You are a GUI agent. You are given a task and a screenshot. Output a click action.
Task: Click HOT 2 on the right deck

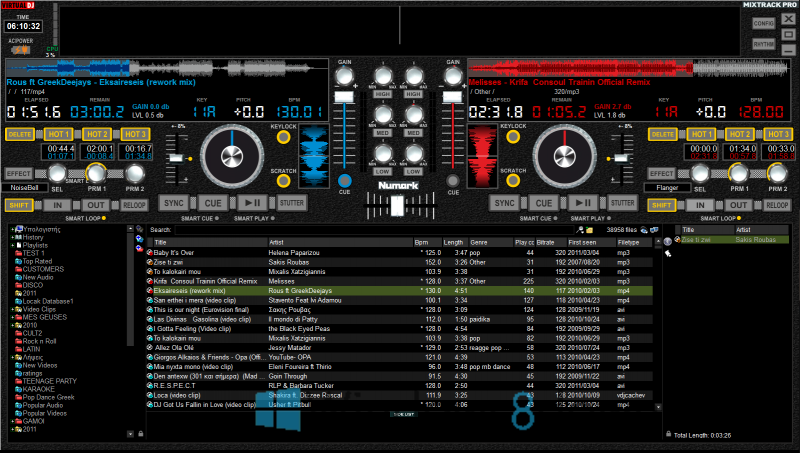click(739, 134)
